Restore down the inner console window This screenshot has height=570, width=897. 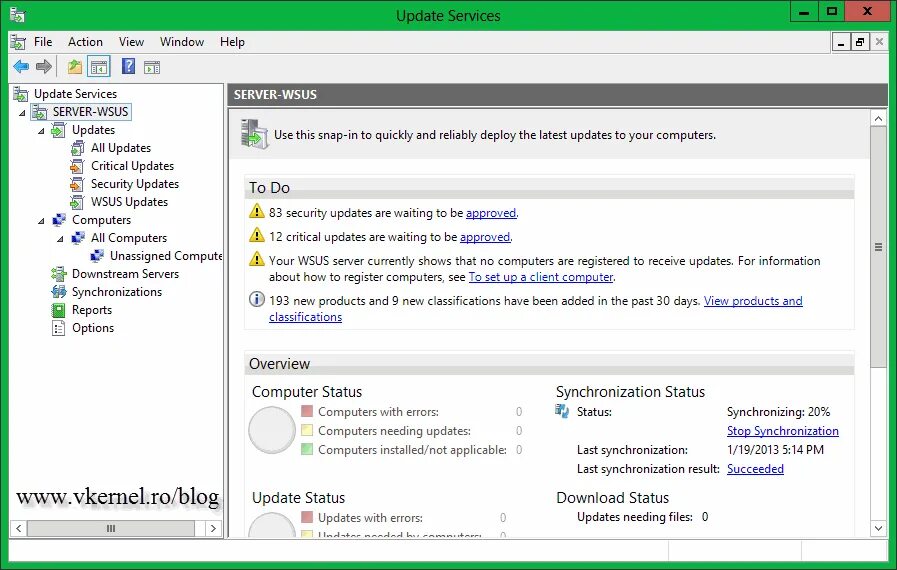click(x=860, y=42)
